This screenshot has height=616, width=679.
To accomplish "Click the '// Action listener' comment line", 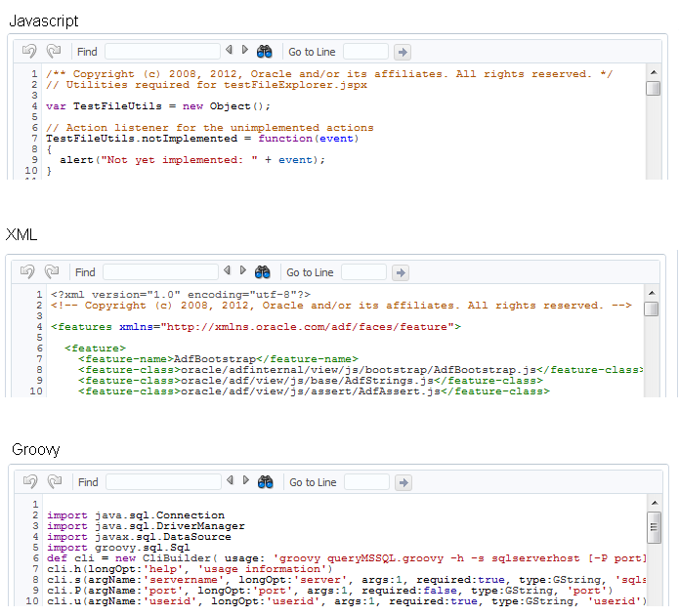I will point(210,128).
